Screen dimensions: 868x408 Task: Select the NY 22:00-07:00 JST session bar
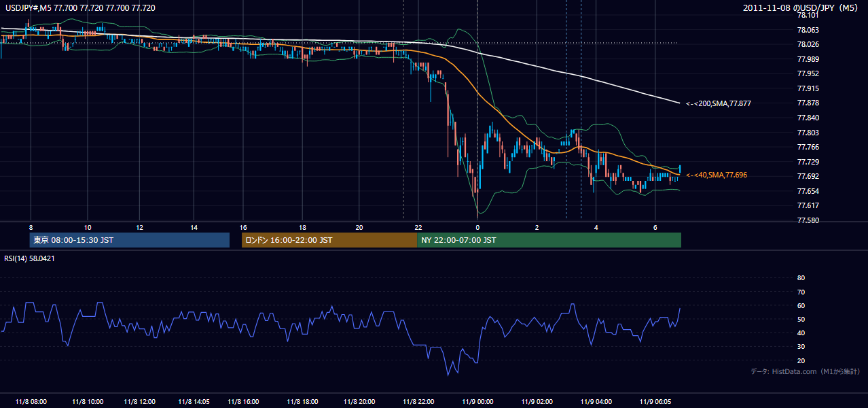549,240
